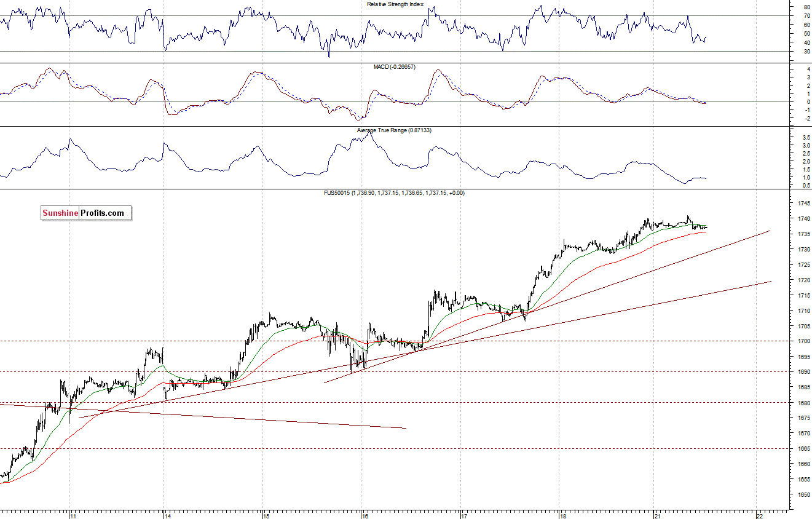Click the date axis label 16
812x519 pixels.
tap(364, 515)
